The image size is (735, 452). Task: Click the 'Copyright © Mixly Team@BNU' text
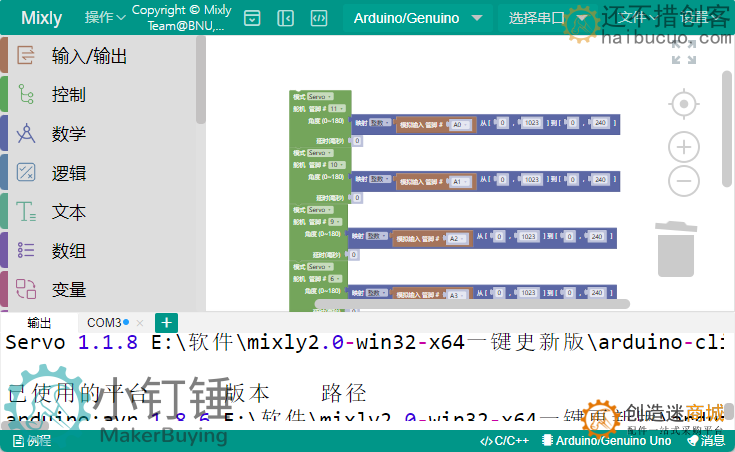pos(182,18)
